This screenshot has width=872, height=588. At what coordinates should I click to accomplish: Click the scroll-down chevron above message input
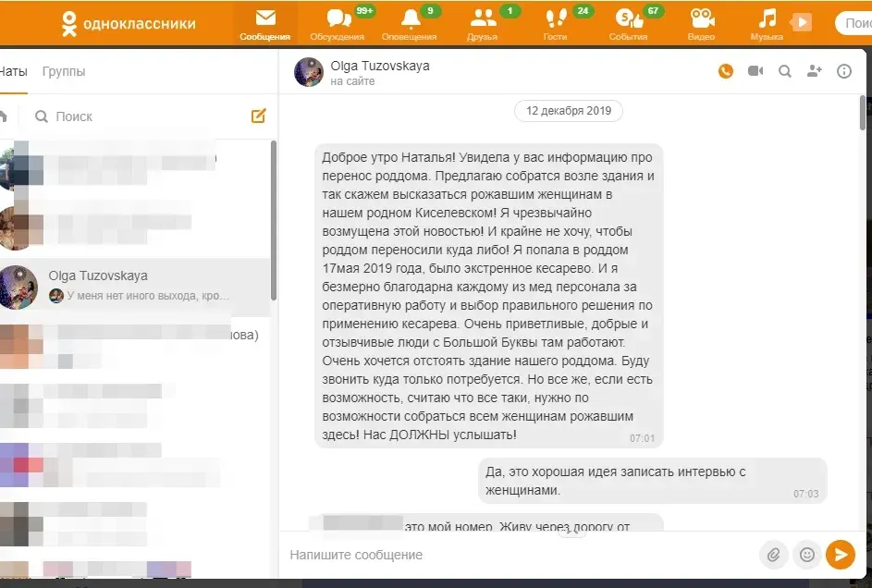point(571,533)
